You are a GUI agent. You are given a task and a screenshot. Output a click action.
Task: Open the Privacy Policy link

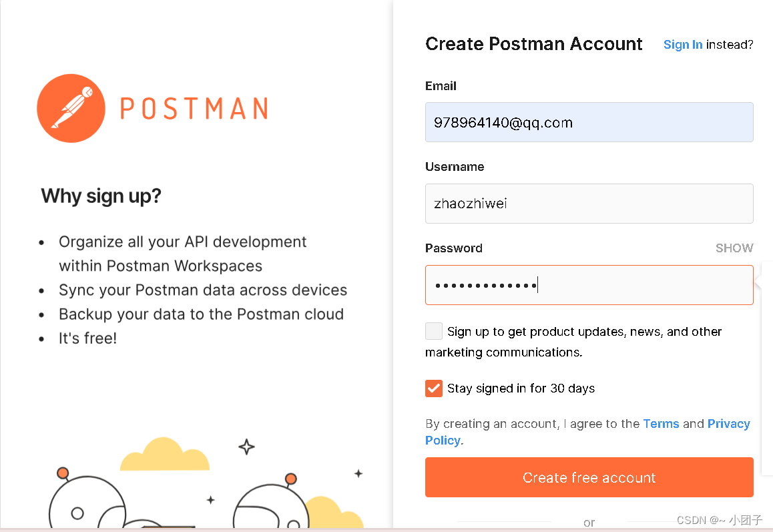click(729, 423)
